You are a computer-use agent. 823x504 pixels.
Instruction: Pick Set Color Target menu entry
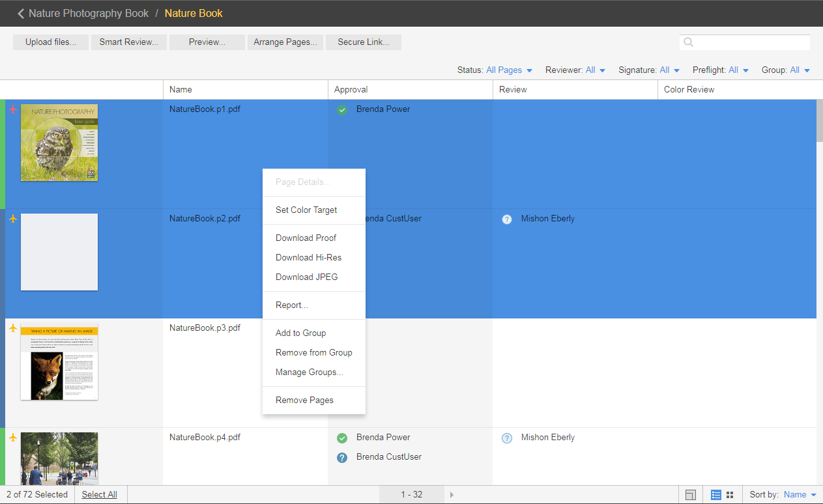[x=306, y=210]
